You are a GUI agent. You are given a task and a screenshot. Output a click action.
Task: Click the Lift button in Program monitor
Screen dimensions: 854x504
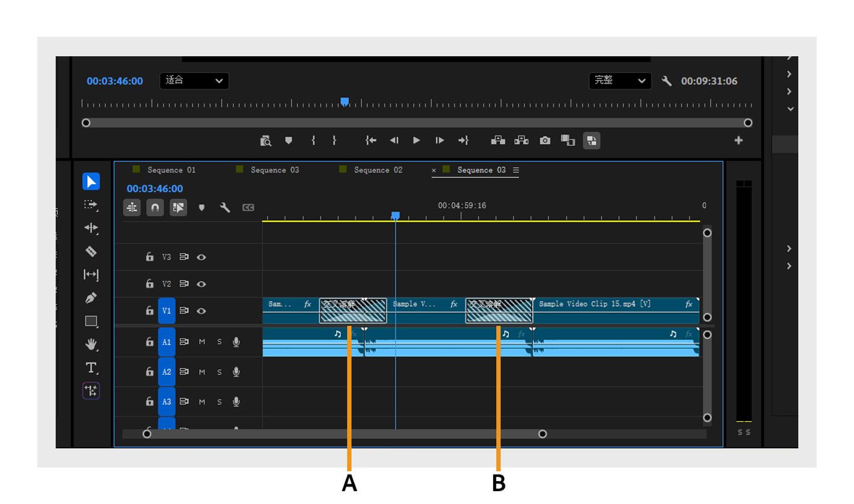pyautogui.click(x=498, y=140)
